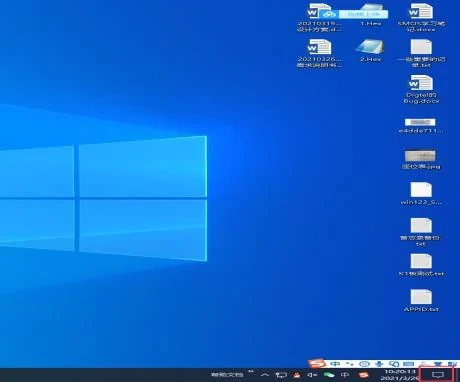Open the green WeChat tray icon
Viewport: 460px width, 382px height.
click(329, 375)
